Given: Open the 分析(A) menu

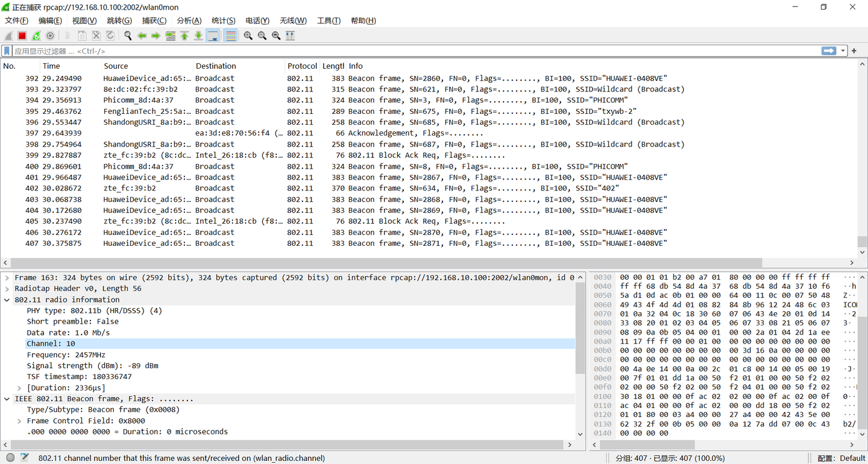Looking at the screenshot, I should pos(189,20).
